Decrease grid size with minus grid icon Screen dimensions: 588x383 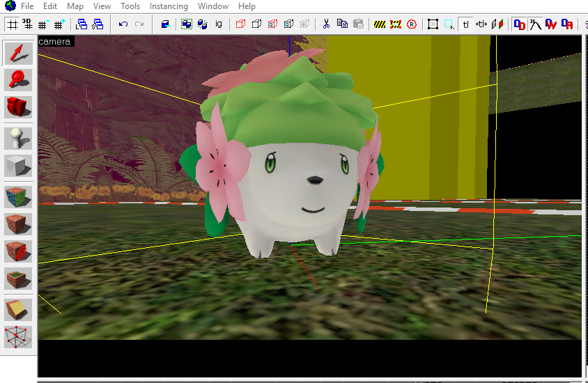pyautogui.click(x=42, y=24)
